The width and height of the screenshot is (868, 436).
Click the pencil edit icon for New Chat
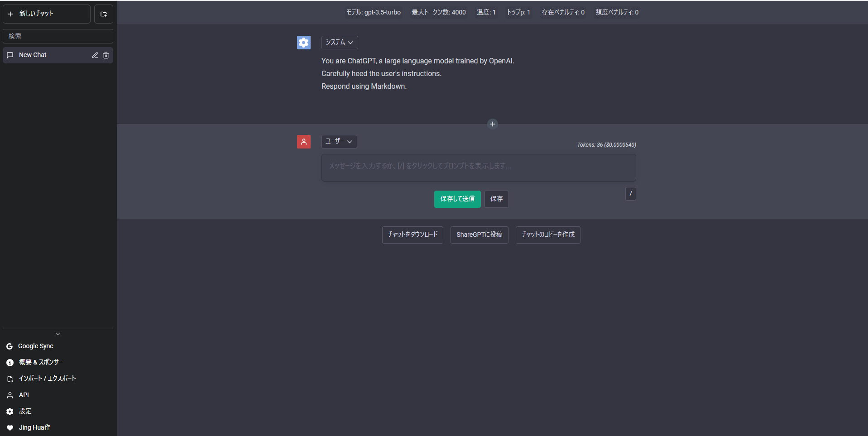pos(95,55)
